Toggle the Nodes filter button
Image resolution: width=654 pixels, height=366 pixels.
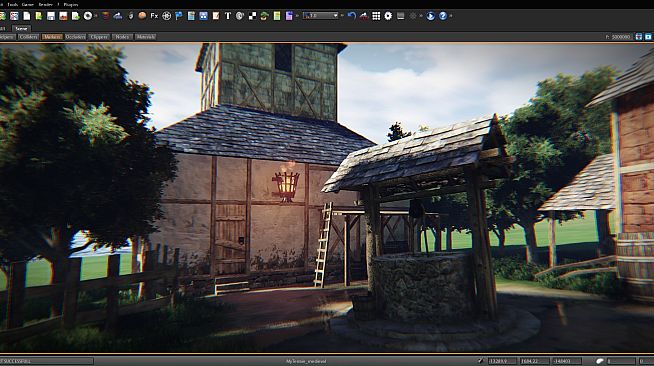tap(123, 37)
